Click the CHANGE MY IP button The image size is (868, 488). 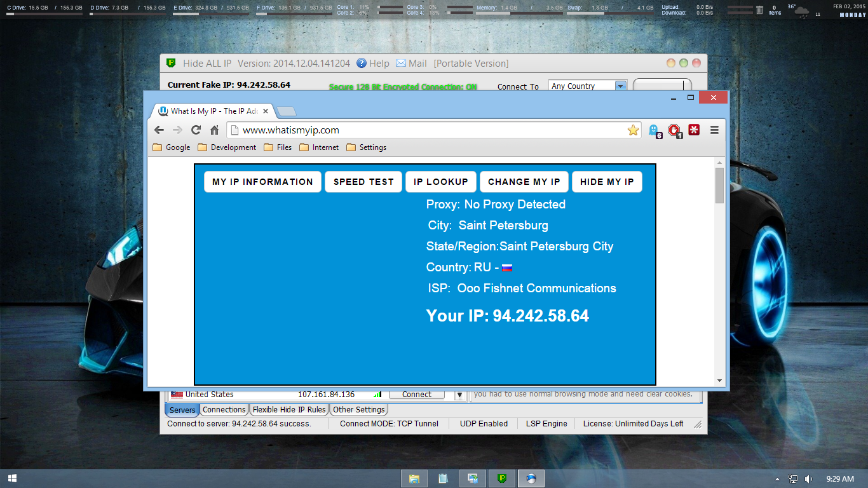pos(524,182)
